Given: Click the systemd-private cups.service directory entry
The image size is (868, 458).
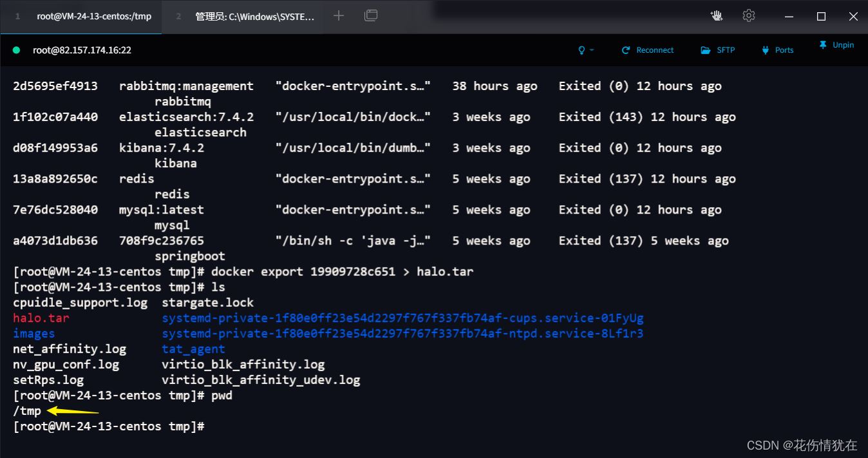Looking at the screenshot, I should coord(402,318).
